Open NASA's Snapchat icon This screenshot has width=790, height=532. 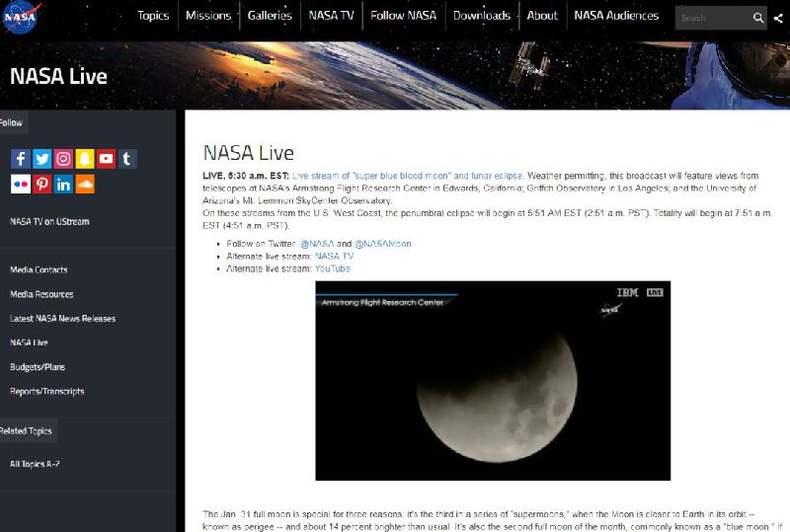[x=85, y=159]
